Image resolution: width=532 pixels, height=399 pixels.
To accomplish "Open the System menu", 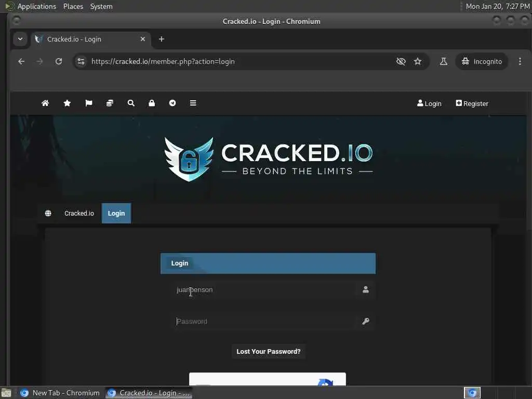I will tap(101, 6).
